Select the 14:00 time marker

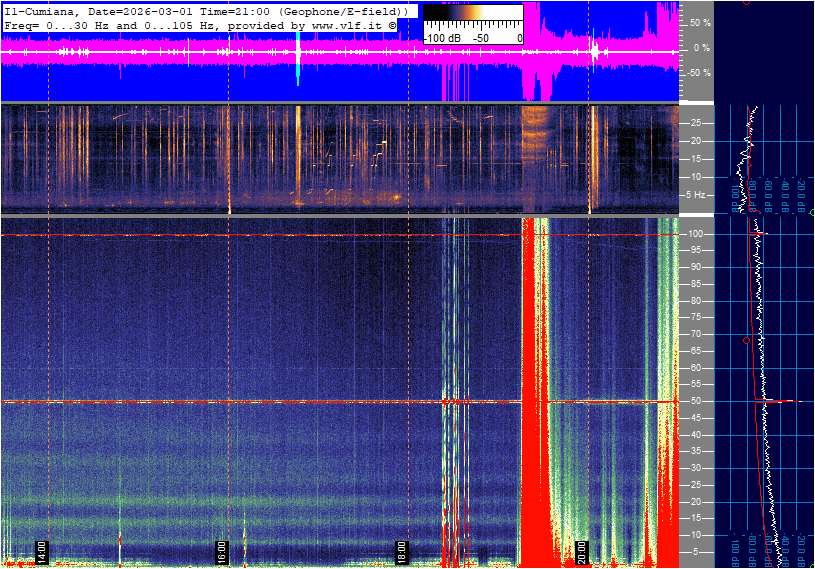pos(42,551)
